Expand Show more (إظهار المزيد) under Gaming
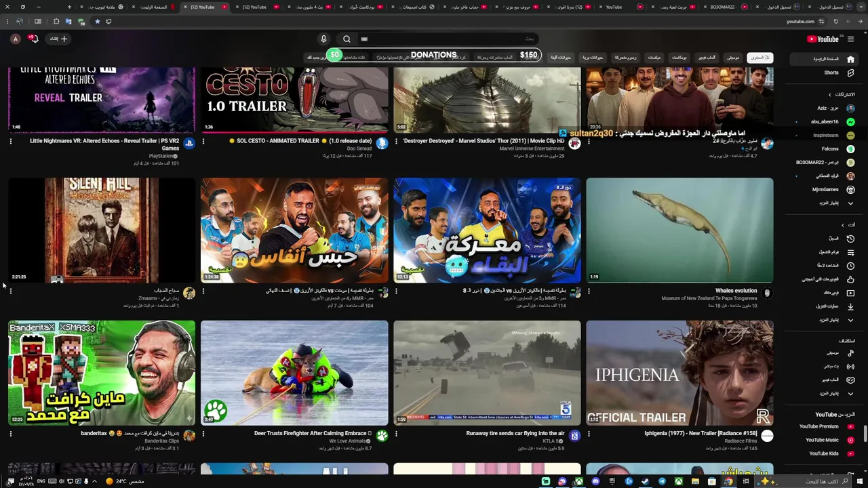 point(824,393)
